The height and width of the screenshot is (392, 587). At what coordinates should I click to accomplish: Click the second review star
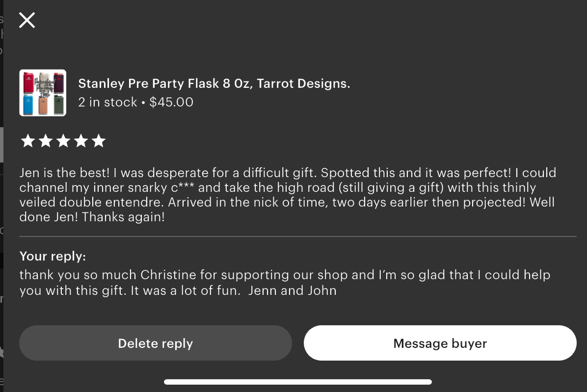click(x=45, y=141)
